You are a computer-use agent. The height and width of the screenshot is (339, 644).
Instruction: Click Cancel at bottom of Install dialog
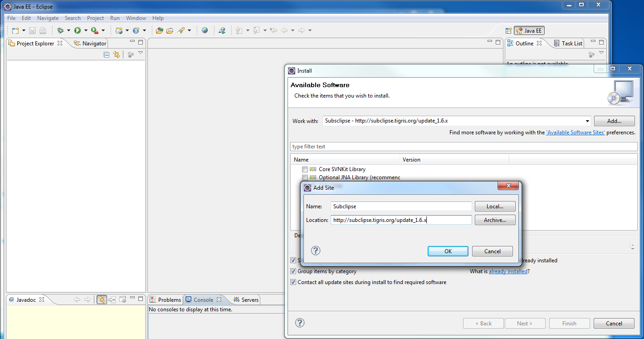coord(614,324)
